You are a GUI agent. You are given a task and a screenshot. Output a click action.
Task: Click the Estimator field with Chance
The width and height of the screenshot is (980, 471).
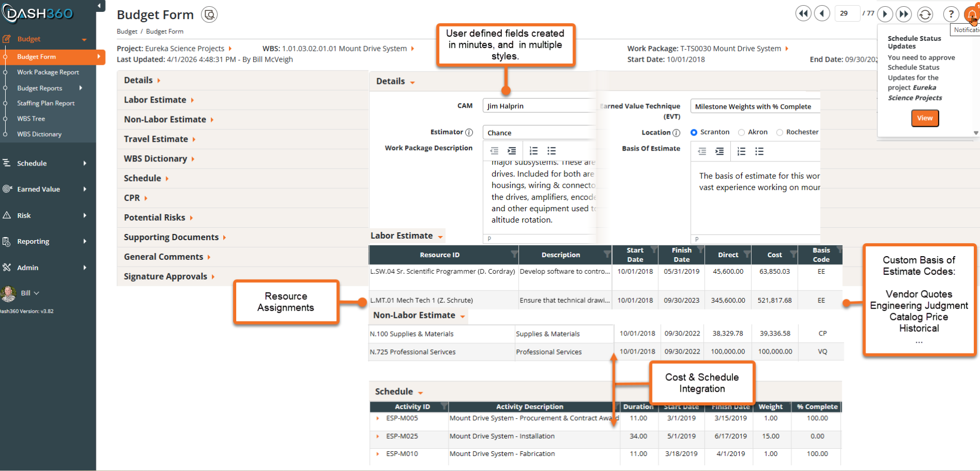[539, 133]
